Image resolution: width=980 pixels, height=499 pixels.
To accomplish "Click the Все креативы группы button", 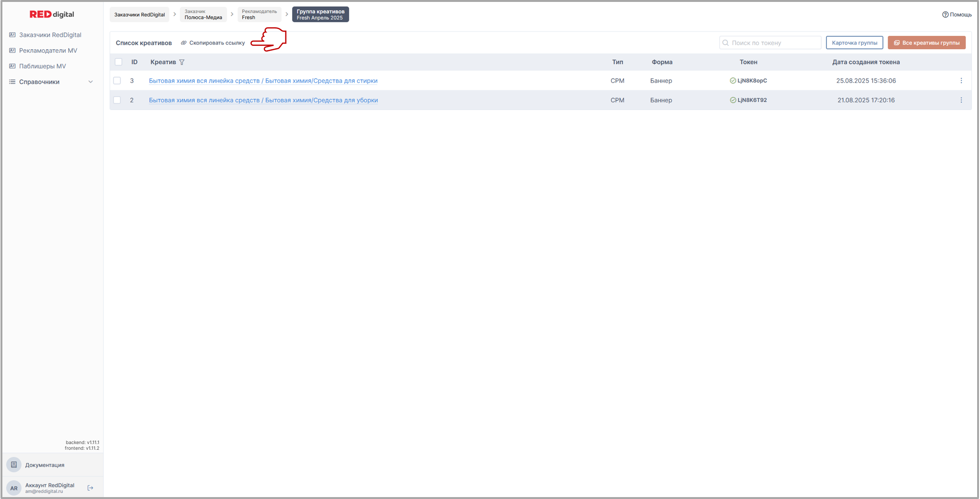I will point(926,43).
